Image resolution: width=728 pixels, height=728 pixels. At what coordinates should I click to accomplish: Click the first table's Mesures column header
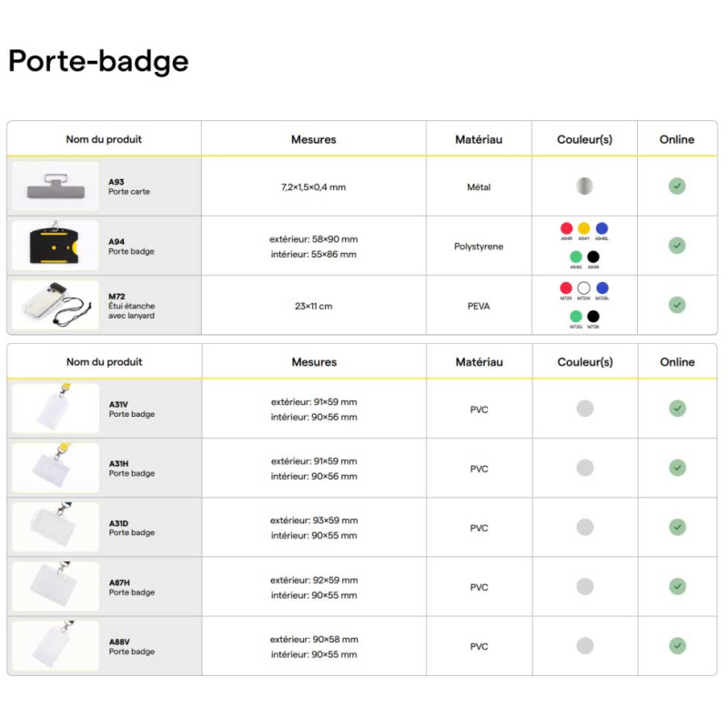pyautogui.click(x=314, y=139)
